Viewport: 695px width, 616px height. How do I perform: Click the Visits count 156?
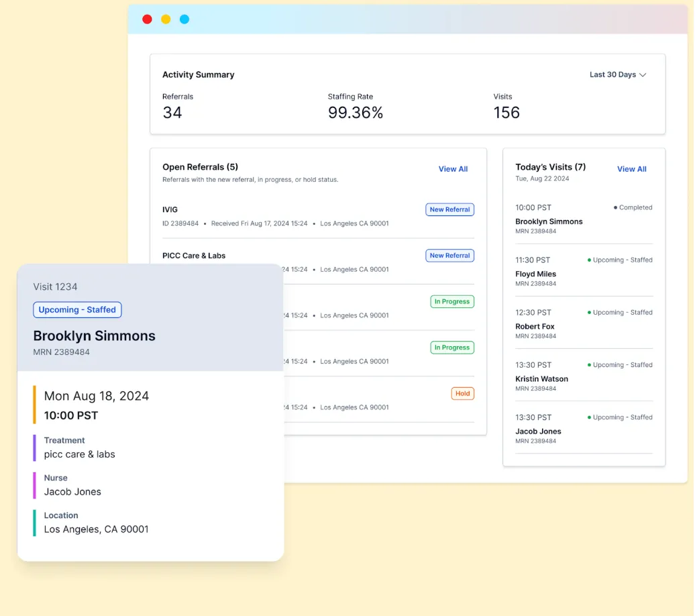(x=506, y=113)
